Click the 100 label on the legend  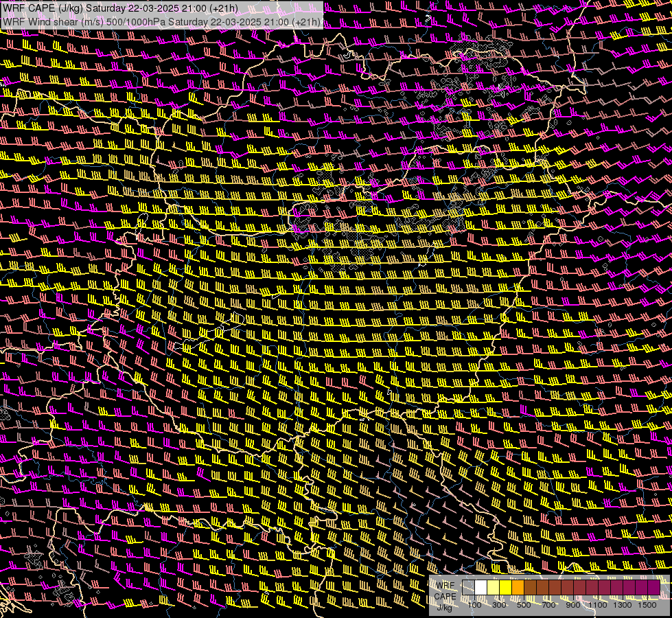tap(474, 605)
